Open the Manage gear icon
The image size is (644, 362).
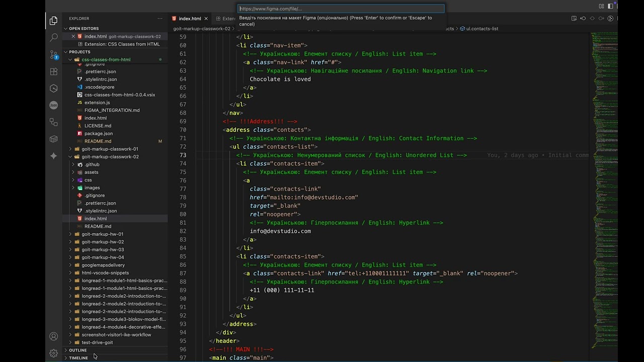(54, 353)
